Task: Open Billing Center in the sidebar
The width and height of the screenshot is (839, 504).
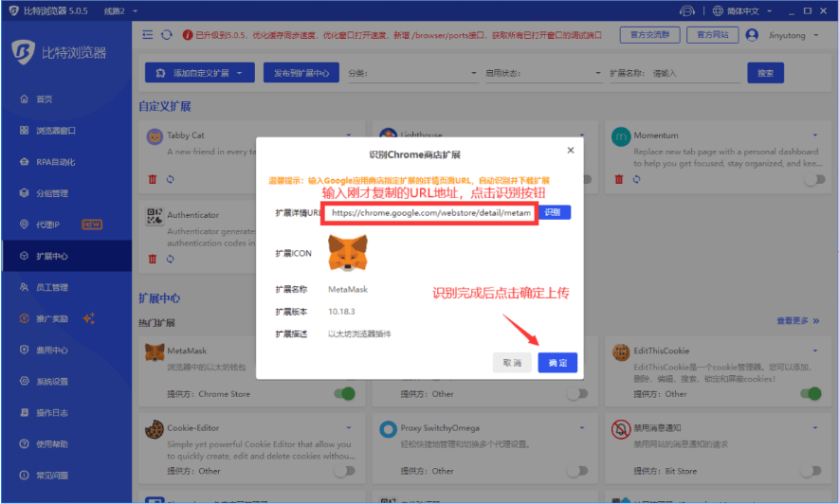Action: [x=66, y=351]
